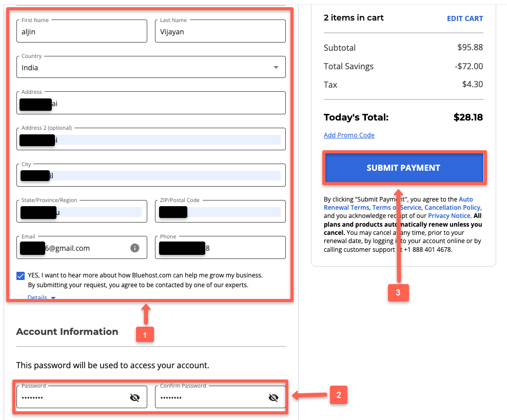This screenshot has height=420, width=507.
Task: Expand the Details disclosure below the consent text
Action: coord(38,297)
